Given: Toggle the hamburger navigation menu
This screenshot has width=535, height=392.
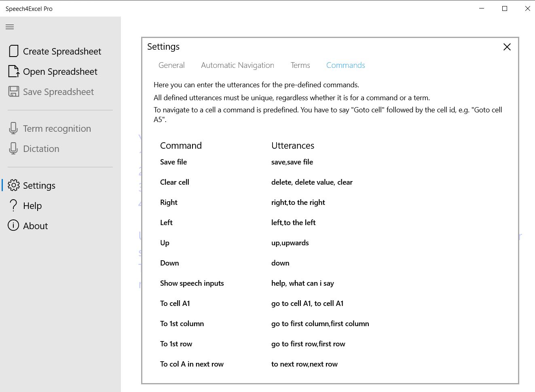Looking at the screenshot, I should [x=10, y=27].
